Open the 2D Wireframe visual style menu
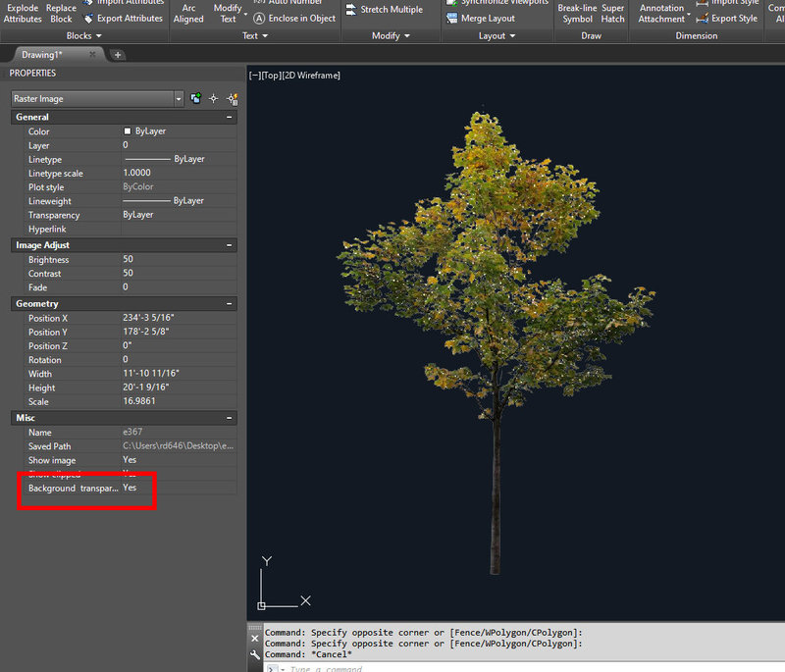 (311, 76)
